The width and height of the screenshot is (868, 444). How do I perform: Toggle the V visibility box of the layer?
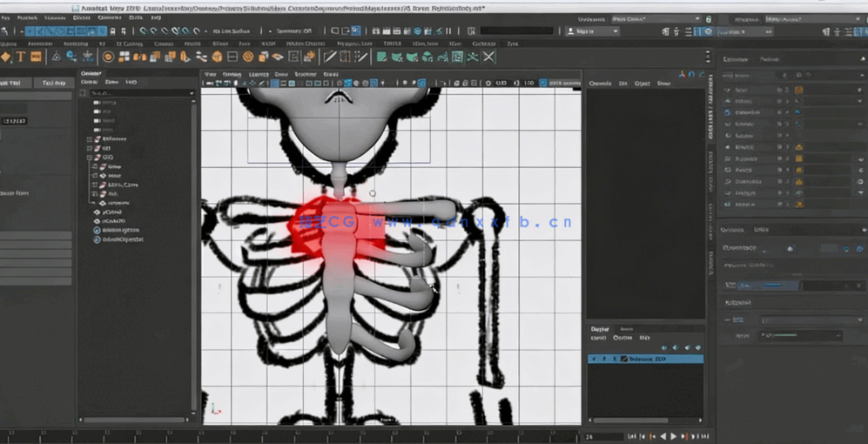point(594,359)
